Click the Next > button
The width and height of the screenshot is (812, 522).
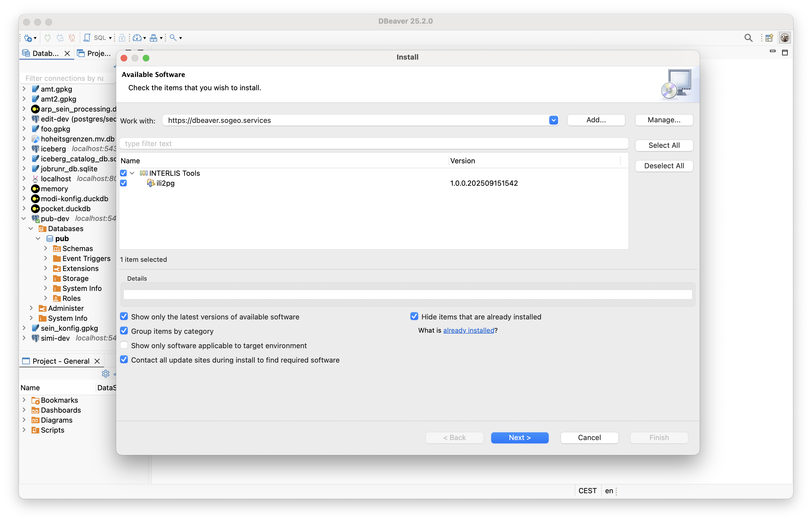[x=519, y=438]
